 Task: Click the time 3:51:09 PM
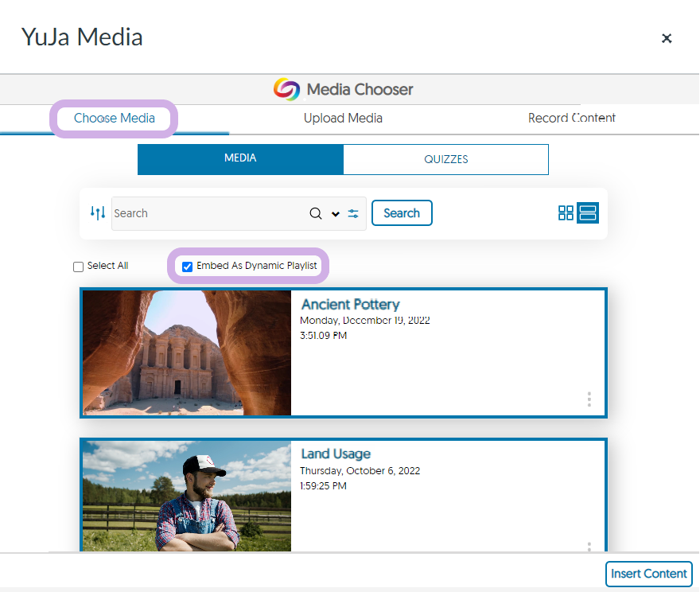(x=323, y=336)
